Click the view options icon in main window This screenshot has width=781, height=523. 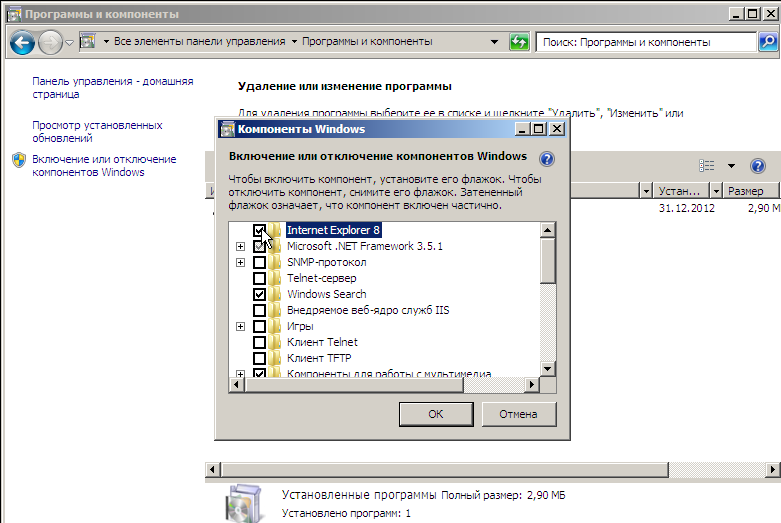(x=706, y=166)
